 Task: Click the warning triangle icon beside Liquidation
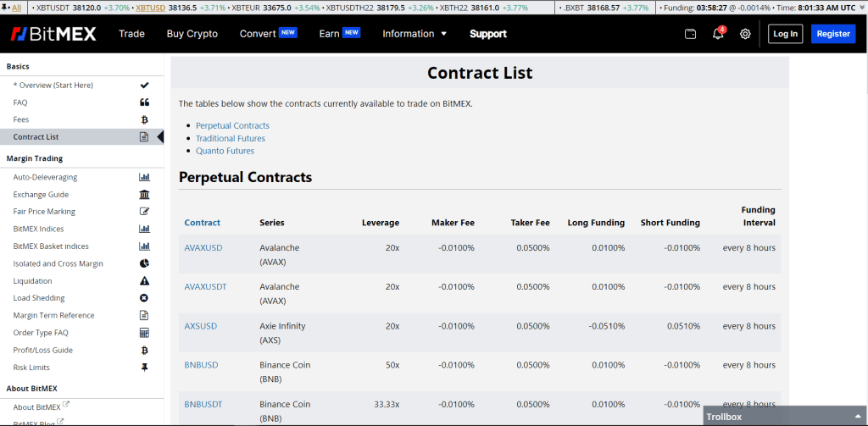point(144,281)
